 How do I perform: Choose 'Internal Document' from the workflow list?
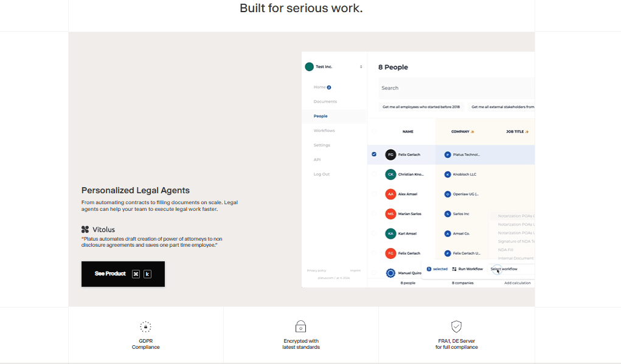point(516,258)
